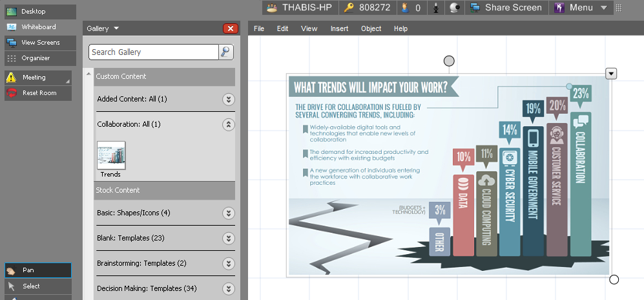Expand Basic: Shapes/Icons (4) section
This screenshot has width=644, height=300.
(x=228, y=213)
